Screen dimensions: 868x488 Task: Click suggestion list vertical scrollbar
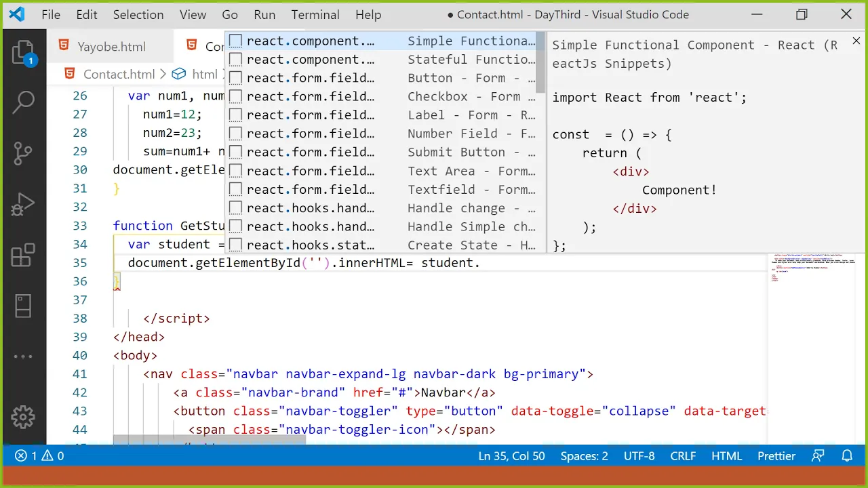540,62
